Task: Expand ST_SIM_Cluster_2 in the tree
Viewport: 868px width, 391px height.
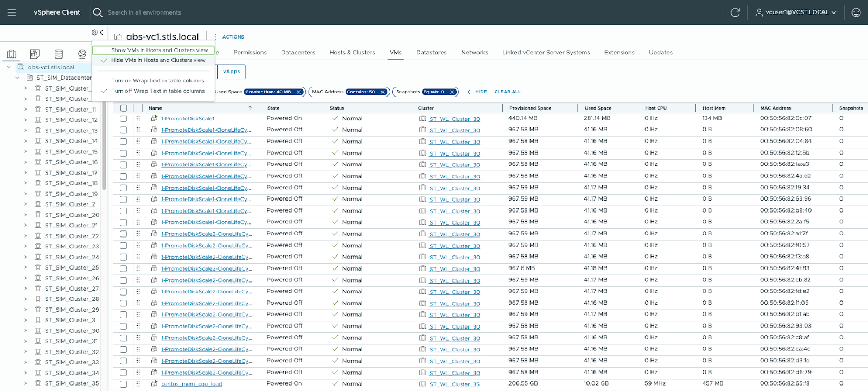Action: coord(25,204)
